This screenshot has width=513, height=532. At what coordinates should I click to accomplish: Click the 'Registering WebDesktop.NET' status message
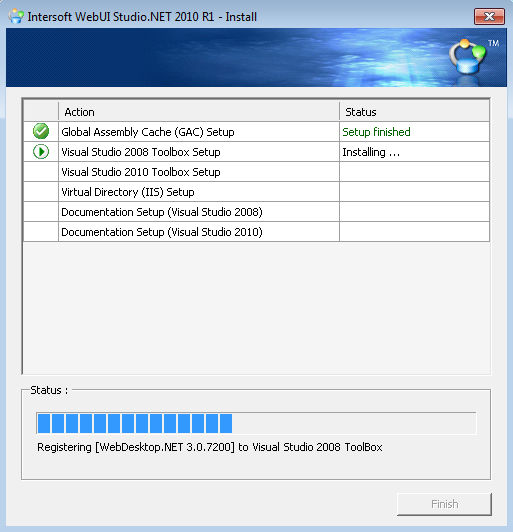tap(210, 447)
